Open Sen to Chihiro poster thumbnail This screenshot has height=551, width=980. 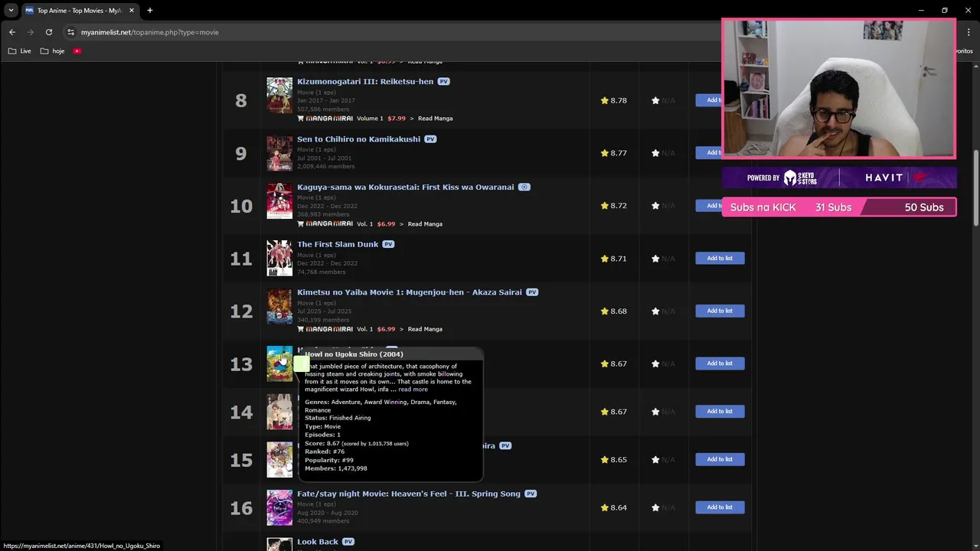pos(279,154)
